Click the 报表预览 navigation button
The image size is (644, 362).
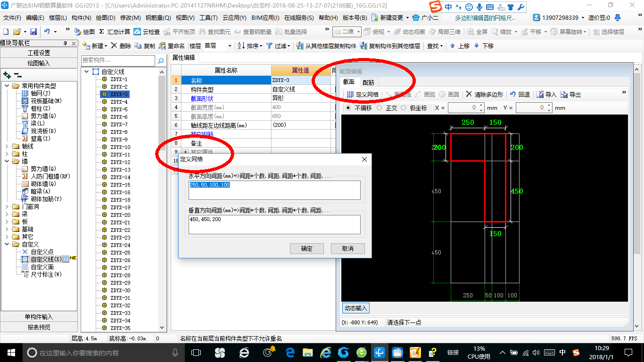(39, 327)
